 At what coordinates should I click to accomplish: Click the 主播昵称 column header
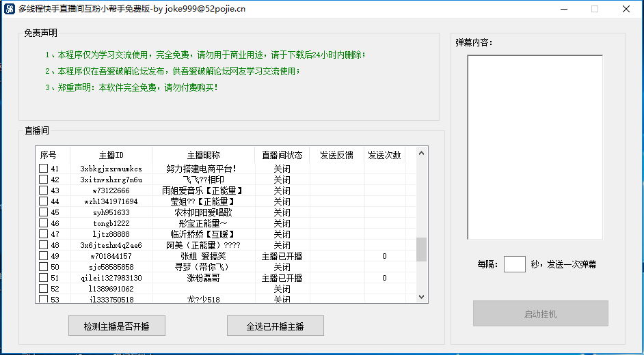[203, 155]
